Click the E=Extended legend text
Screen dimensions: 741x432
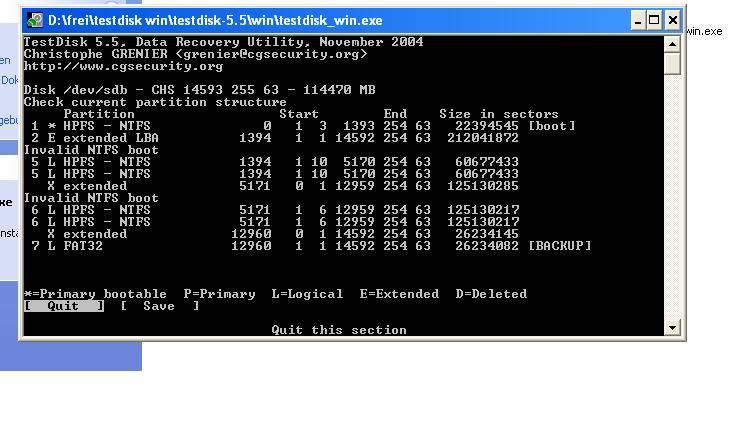399,294
